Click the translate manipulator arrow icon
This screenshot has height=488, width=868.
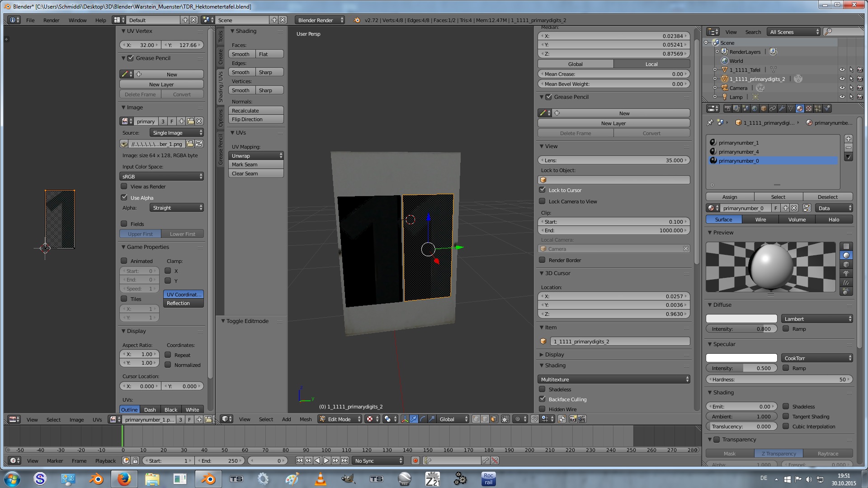point(414,419)
